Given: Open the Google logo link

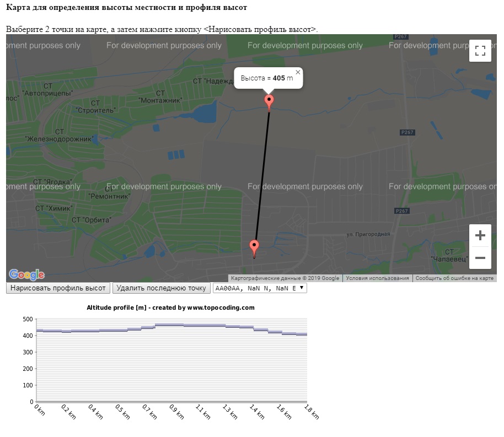Looking at the screenshot, I should pos(26,274).
